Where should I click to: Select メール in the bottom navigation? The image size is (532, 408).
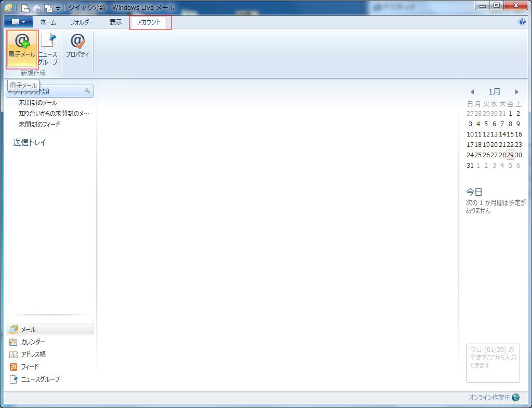point(50,330)
